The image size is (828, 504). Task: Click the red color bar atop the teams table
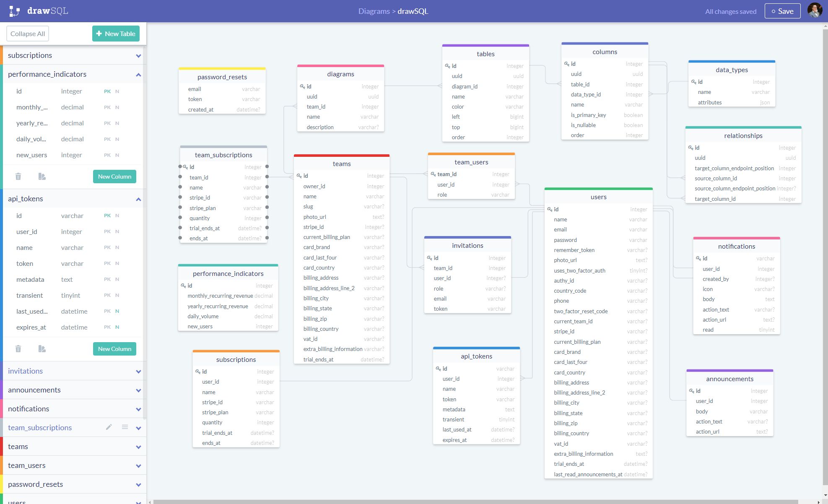coord(341,156)
